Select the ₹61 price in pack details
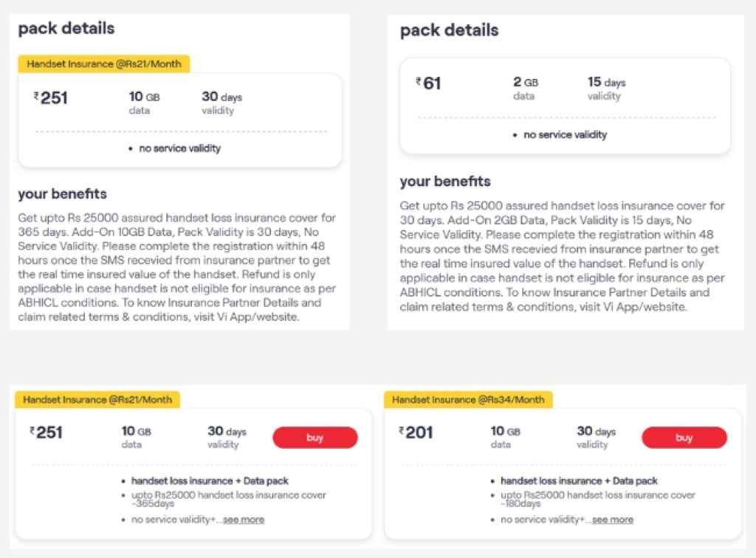The height and width of the screenshot is (558, 756). point(428,83)
